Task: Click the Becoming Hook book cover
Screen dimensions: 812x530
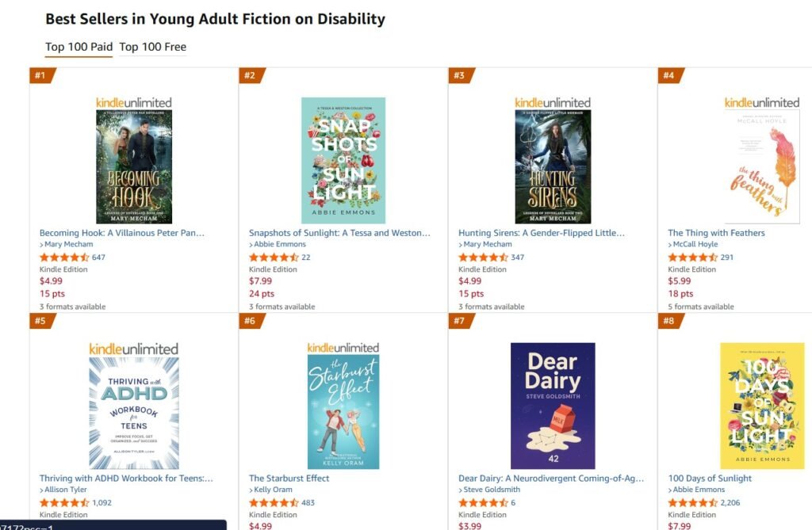Action: coord(134,166)
